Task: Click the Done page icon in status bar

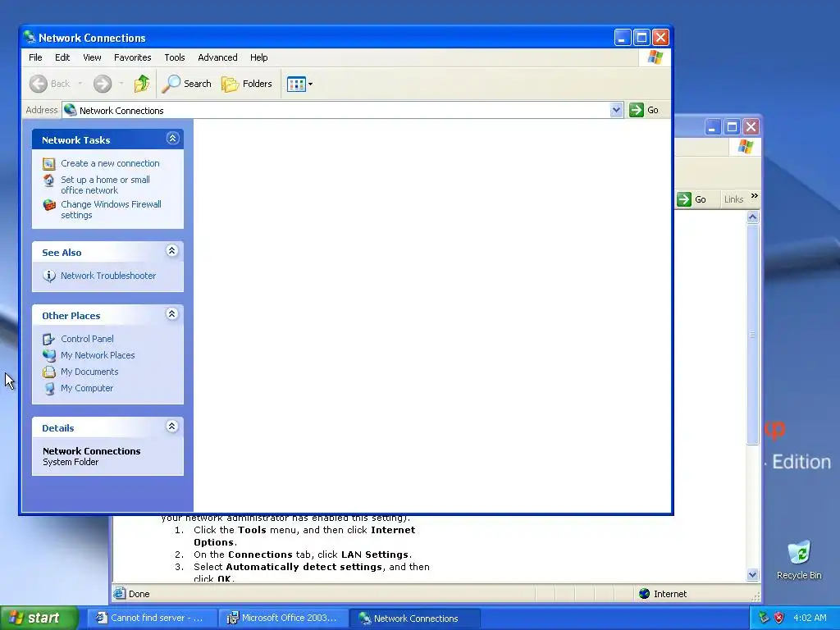Action: (x=120, y=593)
